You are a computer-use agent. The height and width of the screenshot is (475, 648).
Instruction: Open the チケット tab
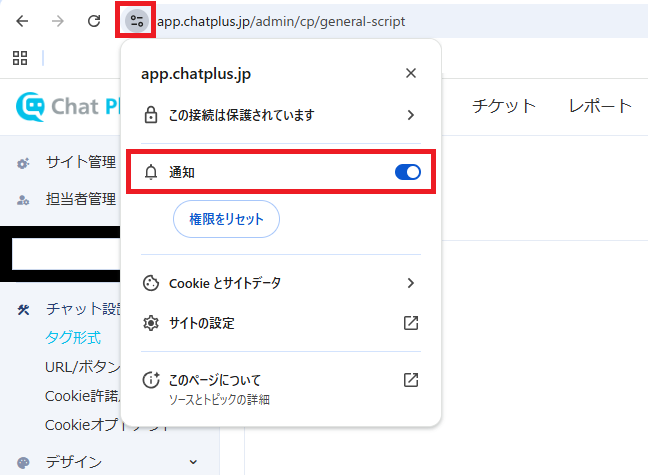click(x=504, y=106)
